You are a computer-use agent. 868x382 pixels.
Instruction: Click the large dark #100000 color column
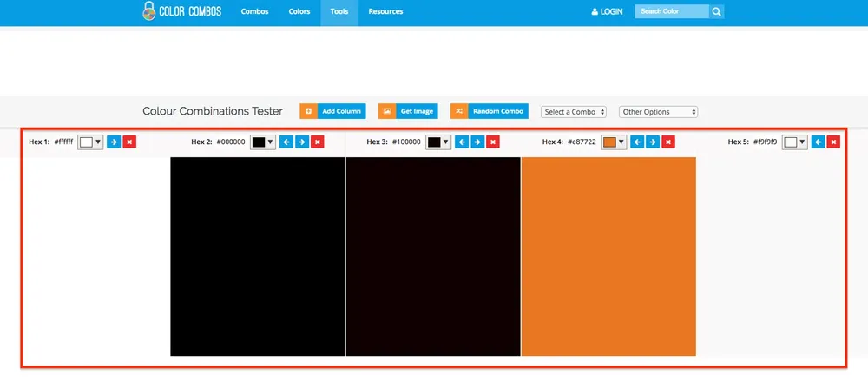433,256
